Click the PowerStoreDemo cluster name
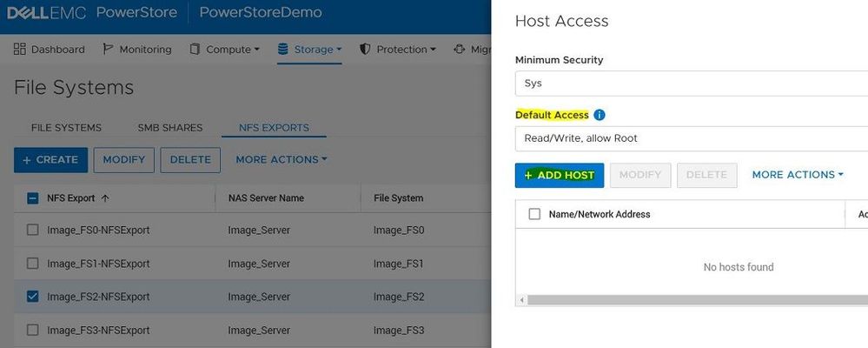Viewport: 868px width, 348px height. point(261,12)
